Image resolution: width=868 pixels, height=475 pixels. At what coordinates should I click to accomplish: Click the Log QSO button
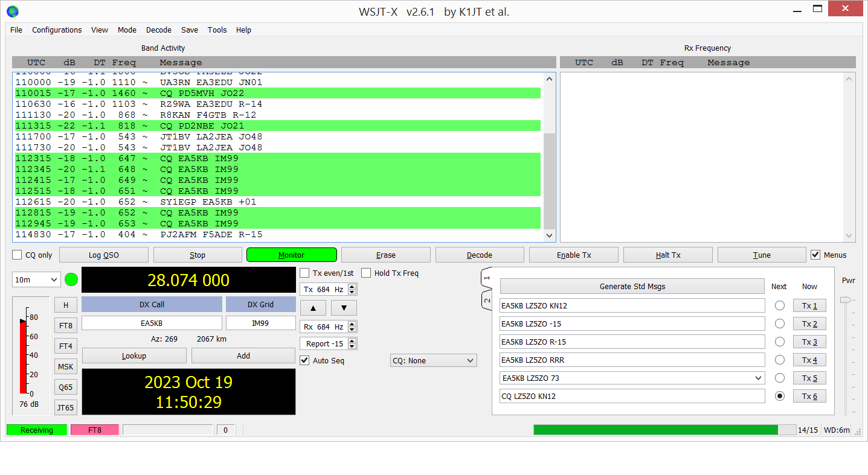(x=104, y=255)
